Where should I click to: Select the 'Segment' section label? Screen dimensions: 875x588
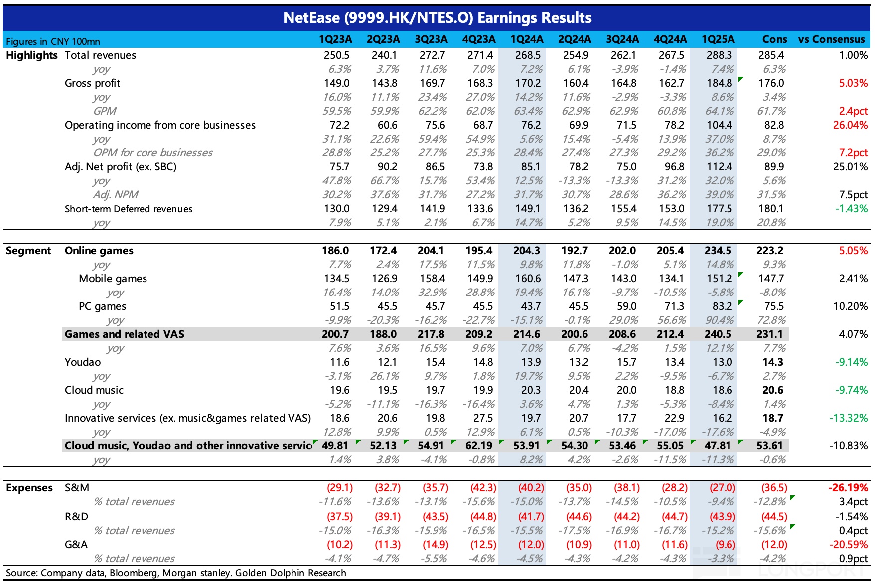point(28,251)
